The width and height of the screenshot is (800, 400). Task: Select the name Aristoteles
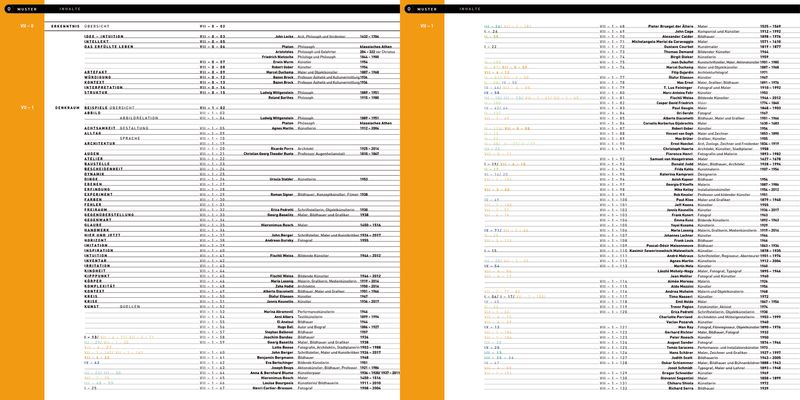(x=285, y=52)
